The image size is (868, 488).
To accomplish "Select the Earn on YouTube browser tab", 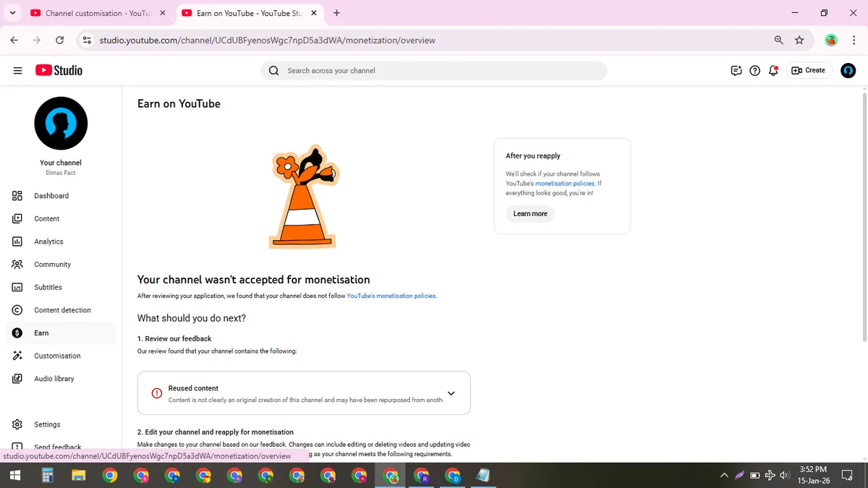I will coord(249,13).
